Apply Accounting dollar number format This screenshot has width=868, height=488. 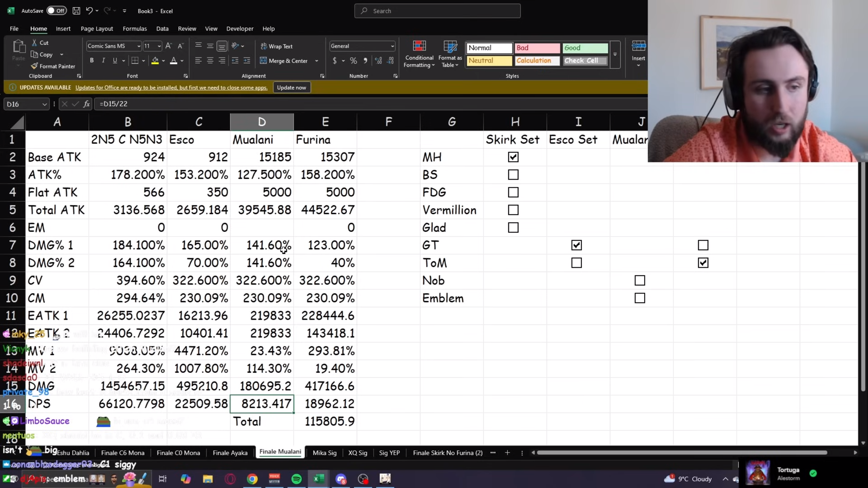[x=335, y=61]
